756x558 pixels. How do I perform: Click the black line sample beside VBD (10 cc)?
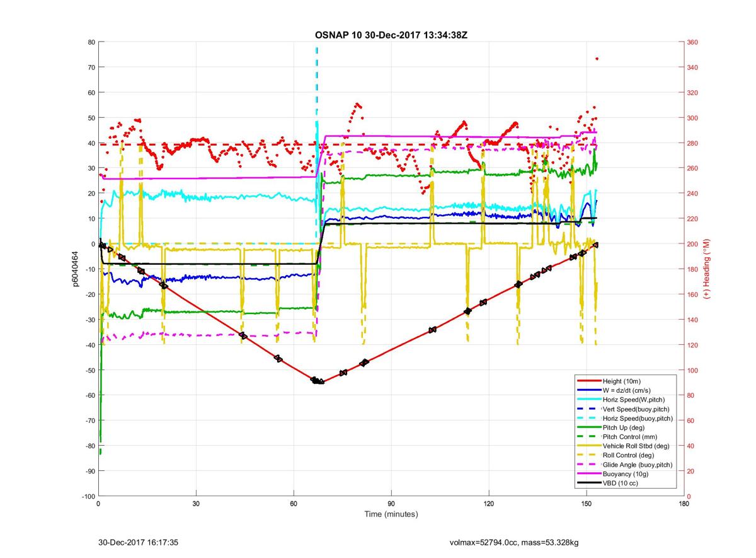click(588, 483)
